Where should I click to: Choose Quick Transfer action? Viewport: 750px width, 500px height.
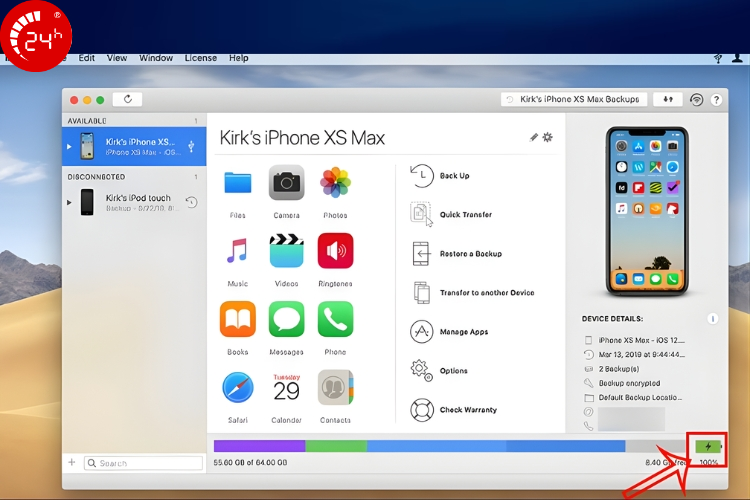tap(451, 214)
